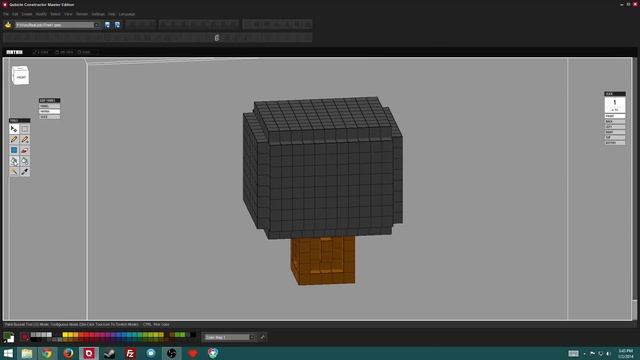Open the Color Map dropdown
This screenshot has height=360, width=640.
pyautogui.click(x=229, y=337)
